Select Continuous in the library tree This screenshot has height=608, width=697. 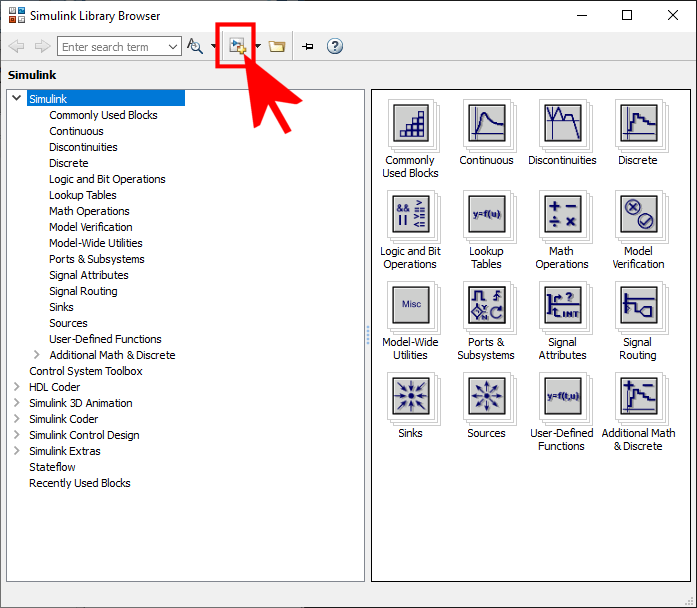pyautogui.click(x=76, y=131)
